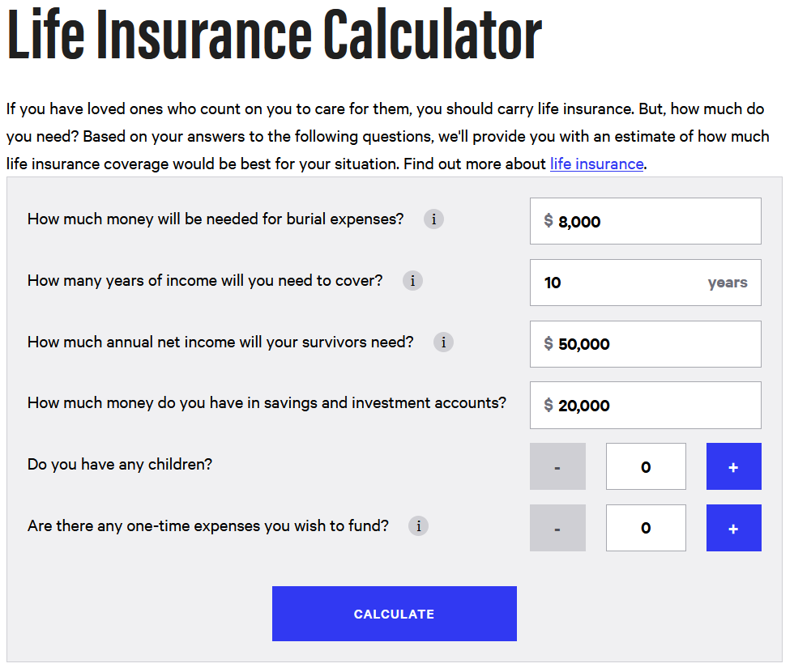Increment the number of children

pyautogui.click(x=733, y=466)
